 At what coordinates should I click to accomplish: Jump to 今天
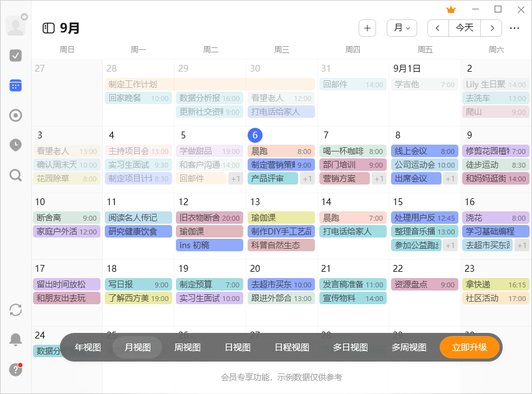465,28
